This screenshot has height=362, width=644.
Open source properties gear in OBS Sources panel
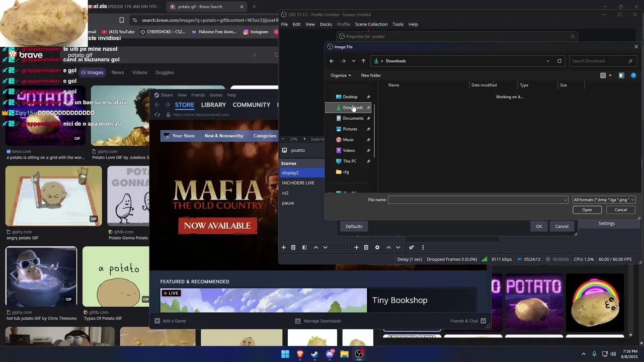[377, 247]
